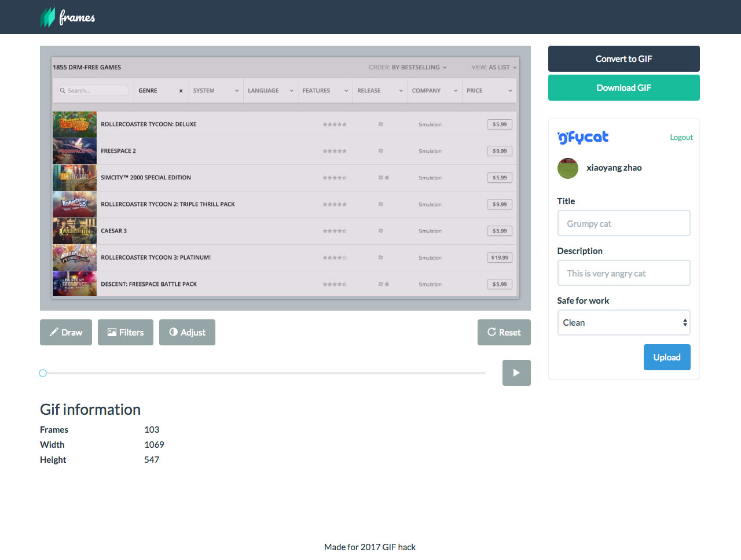Click the frame timeline slider track
This screenshot has width=741, height=560.
[x=263, y=373]
